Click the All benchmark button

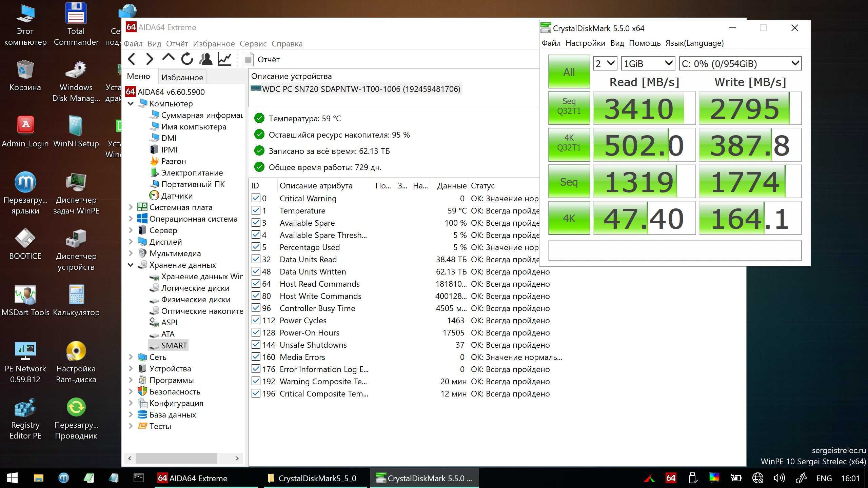[569, 72]
